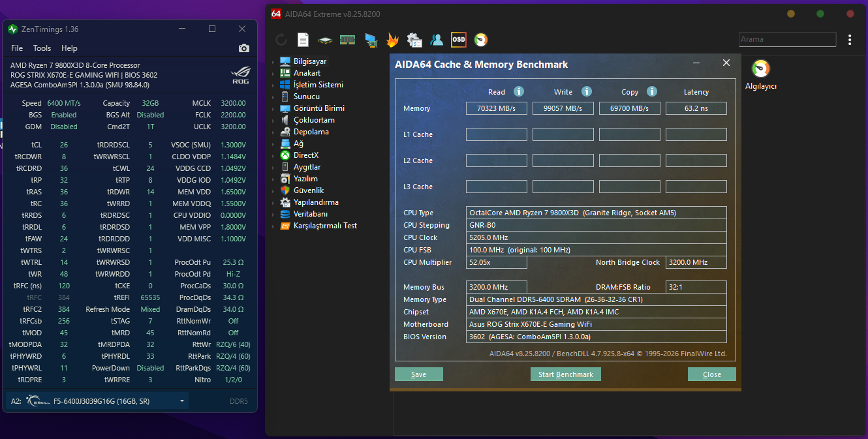Open the Algılayıcı gauge item
The width and height of the screenshot is (868, 439).
tap(761, 75)
